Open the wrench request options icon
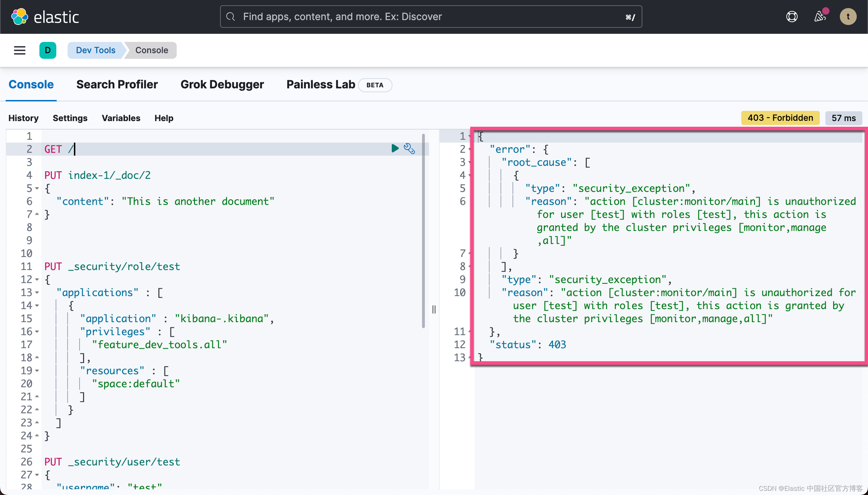868x495 pixels. 409,149
